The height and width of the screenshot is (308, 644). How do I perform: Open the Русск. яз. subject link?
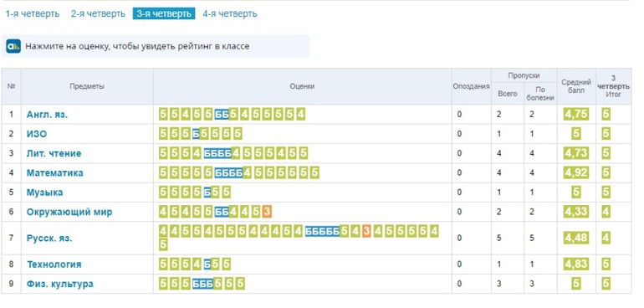[x=49, y=238]
